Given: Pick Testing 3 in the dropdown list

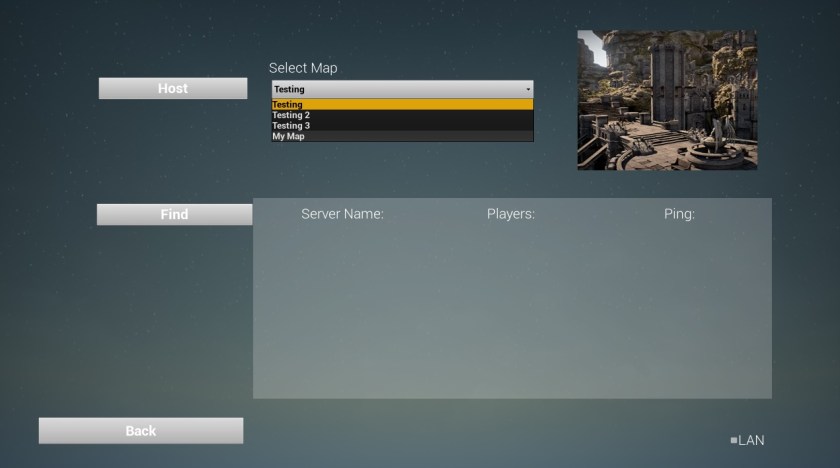Looking at the screenshot, I should [401, 126].
